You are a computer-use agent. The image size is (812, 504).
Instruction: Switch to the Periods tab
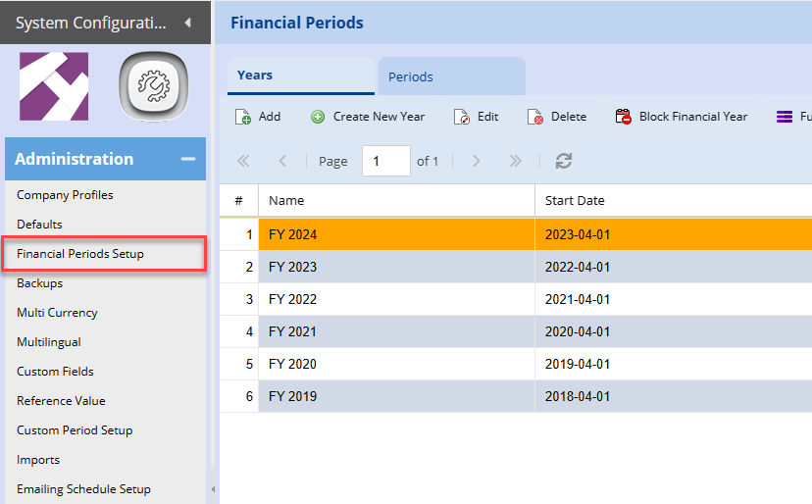click(x=411, y=76)
